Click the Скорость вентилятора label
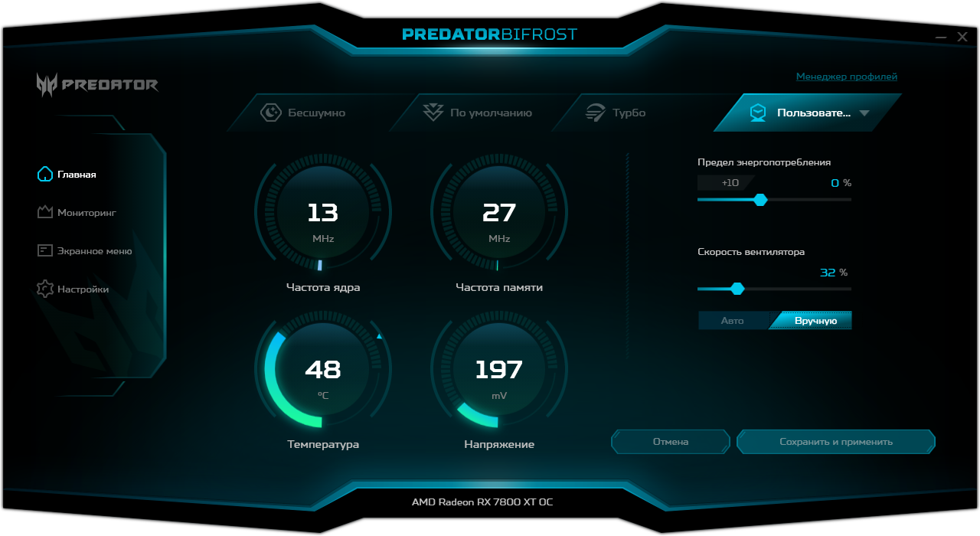The width and height of the screenshot is (980, 536). [751, 252]
